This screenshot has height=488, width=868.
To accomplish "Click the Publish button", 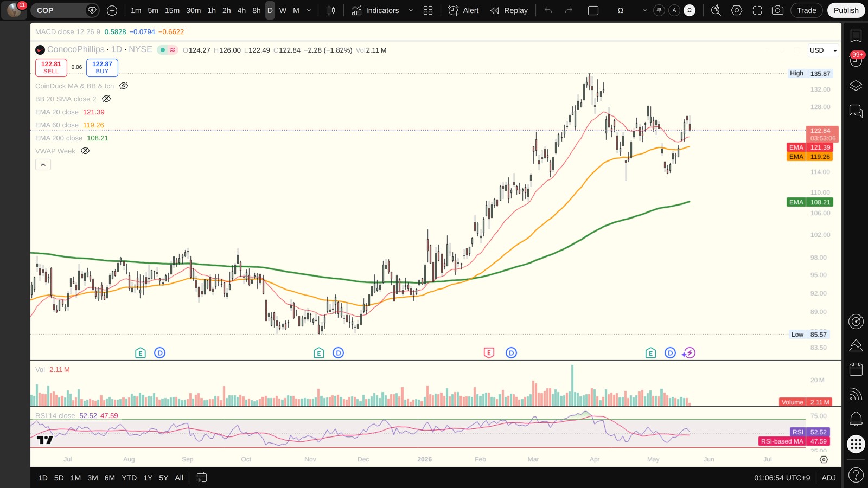I will (846, 10).
